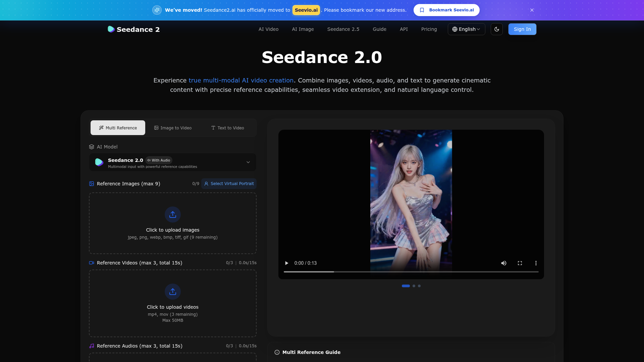Open the Guide nav item
Image resolution: width=644 pixels, height=362 pixels.
379,29
